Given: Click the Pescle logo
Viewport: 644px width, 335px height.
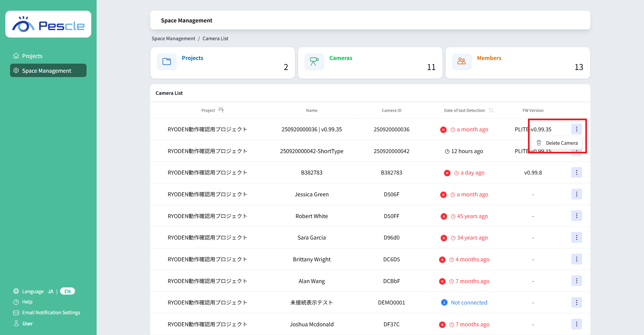Looking at the screenshot, I should coord(48,24).
